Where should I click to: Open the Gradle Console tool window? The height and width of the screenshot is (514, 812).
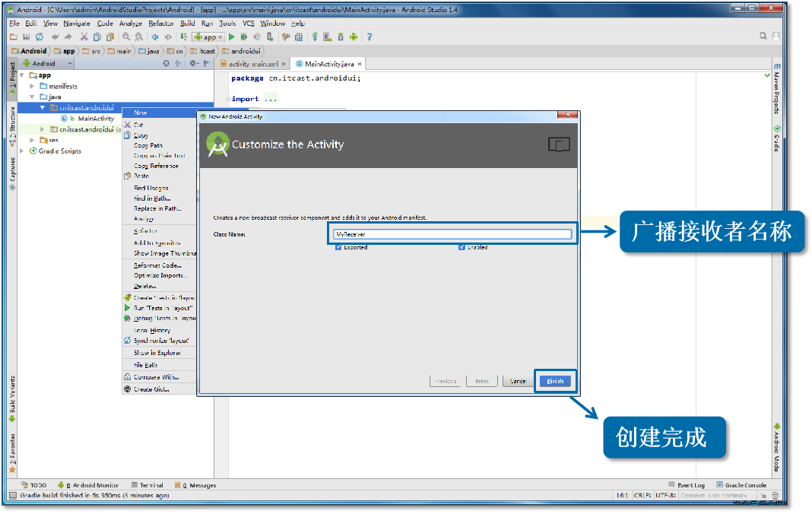click(x=741, y=485)
